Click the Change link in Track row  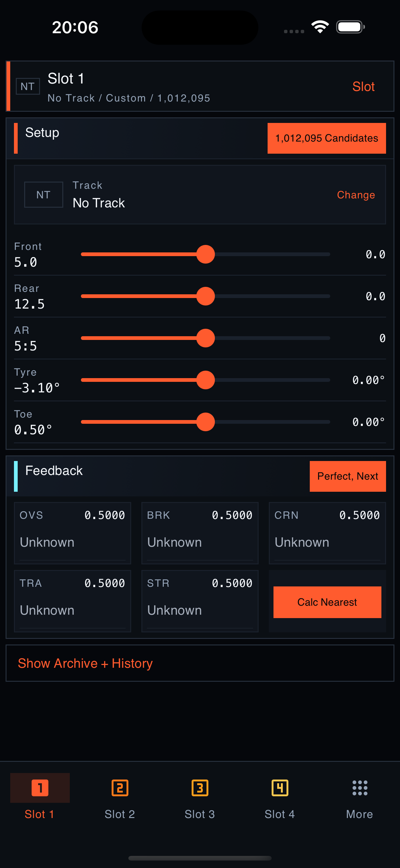click(356, 195)
